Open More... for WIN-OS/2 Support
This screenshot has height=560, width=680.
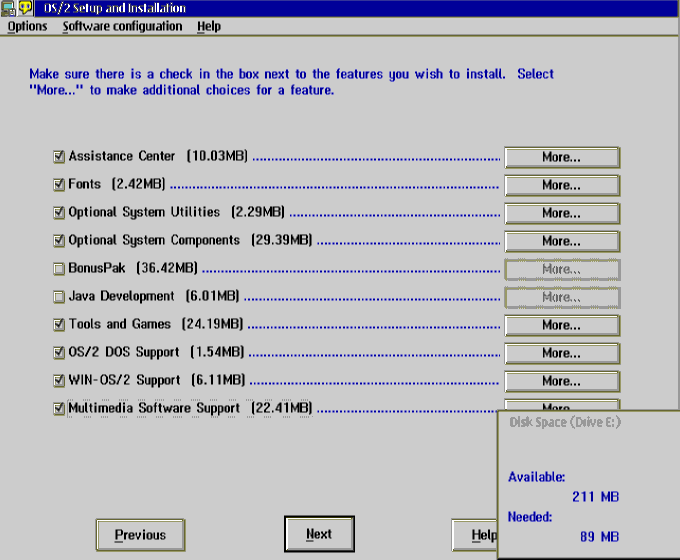tap(562, 381)
